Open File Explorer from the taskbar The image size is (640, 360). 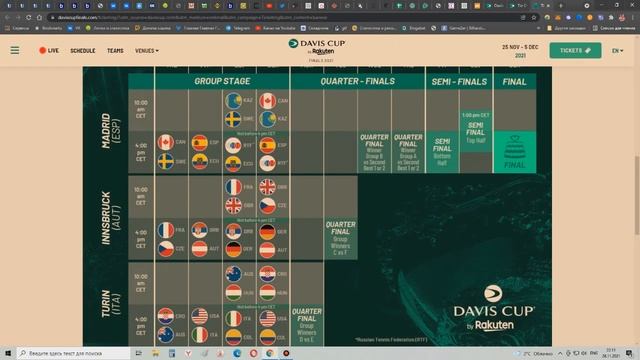tap(155, 353)
